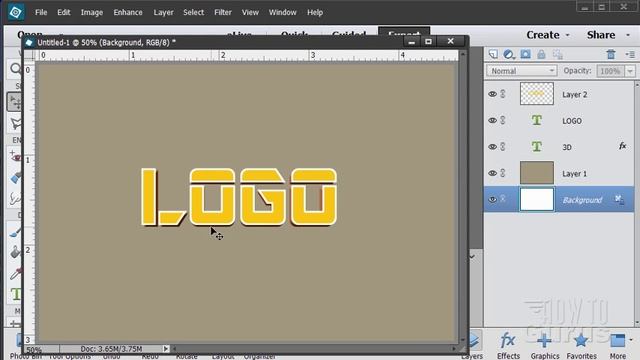Select the Type tool

pos(16,294)
